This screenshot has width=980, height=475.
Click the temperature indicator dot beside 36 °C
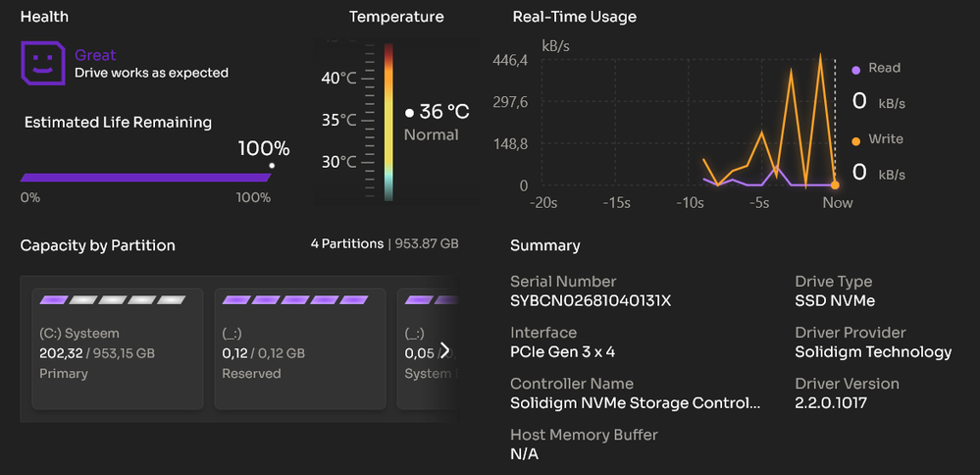(x=410, y=113)
